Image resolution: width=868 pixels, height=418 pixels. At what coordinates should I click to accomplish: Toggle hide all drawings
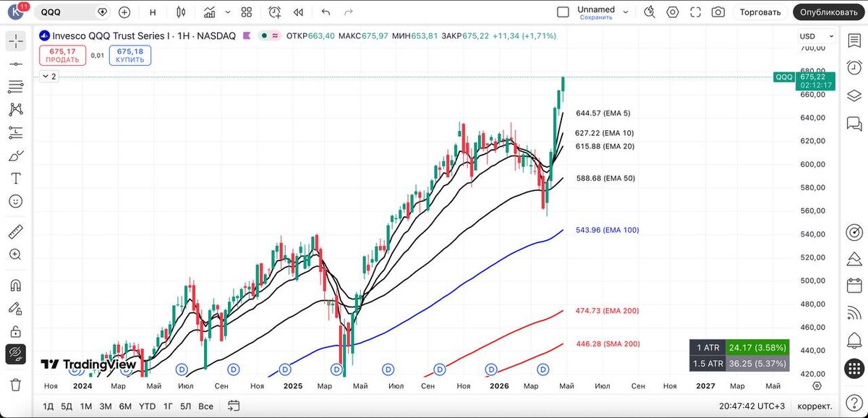[15, 354]
